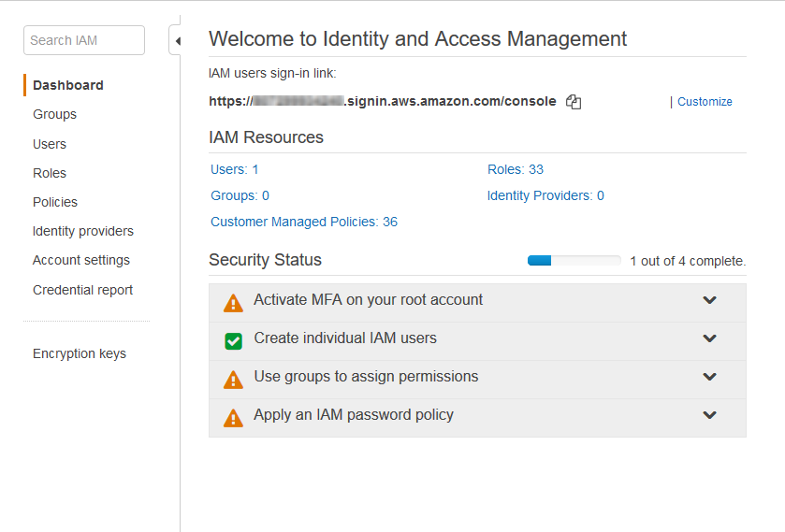
Task: Click the Security Status progress bar
Action: coord(574,261)
